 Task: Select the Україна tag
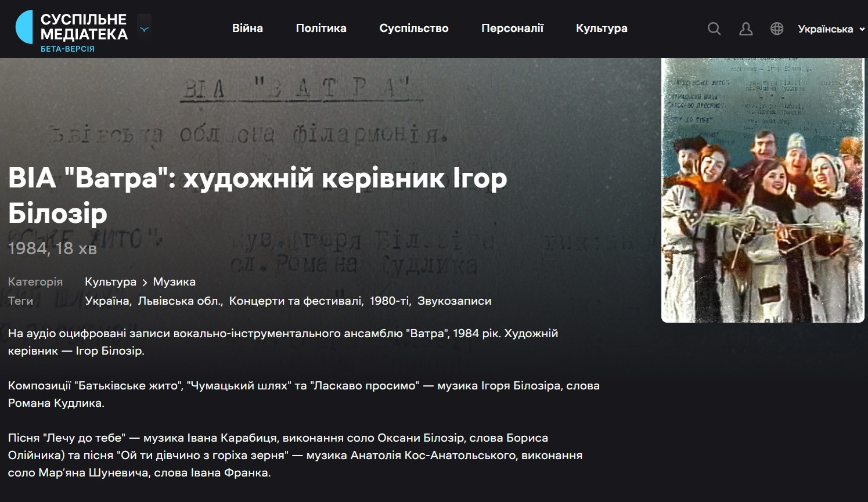[107, 301]
